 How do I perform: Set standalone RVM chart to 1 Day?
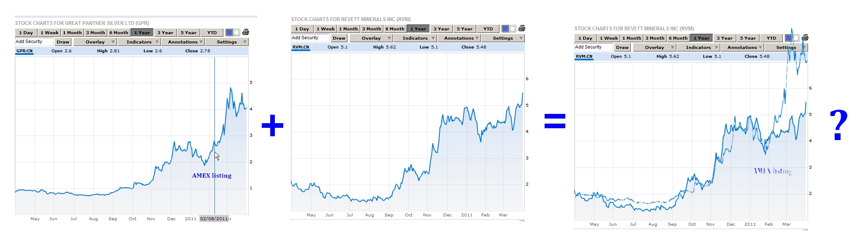tap(302, 29)
